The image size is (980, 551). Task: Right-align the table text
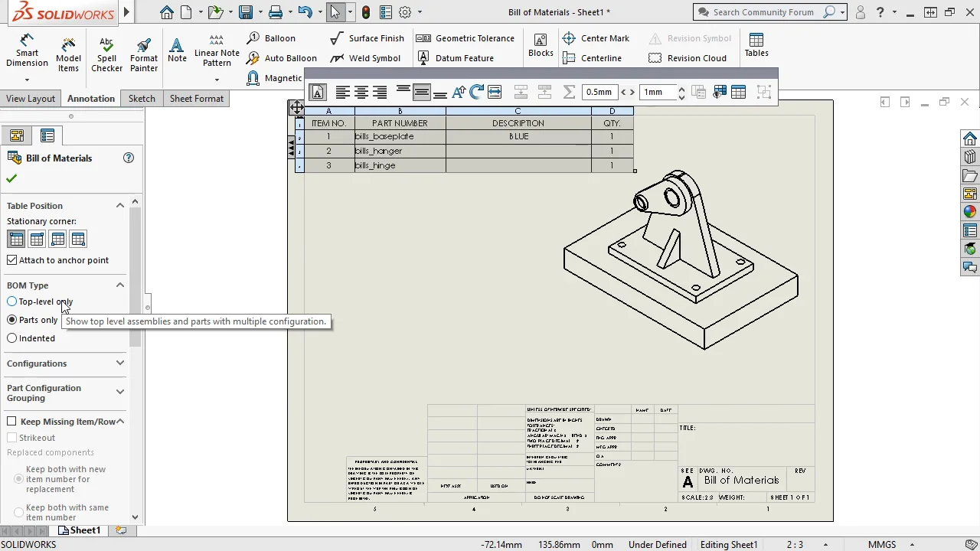pos(380,92)
